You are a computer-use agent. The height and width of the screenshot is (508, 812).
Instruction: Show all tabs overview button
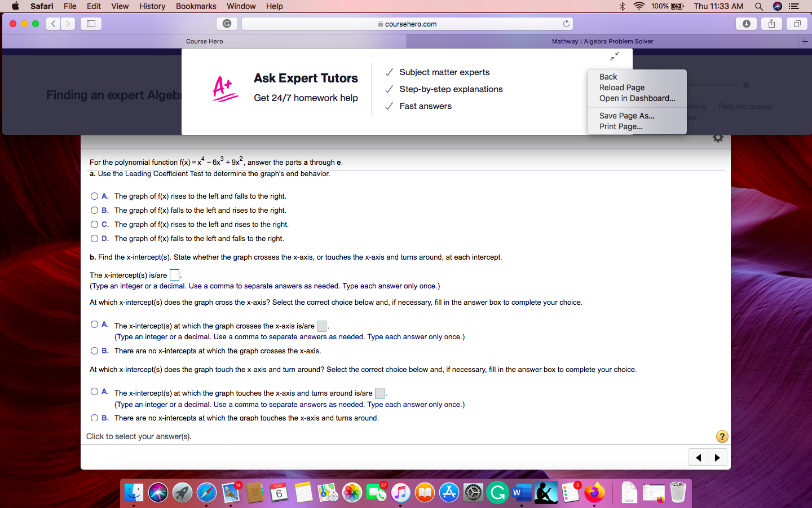(x=797, y=24)
